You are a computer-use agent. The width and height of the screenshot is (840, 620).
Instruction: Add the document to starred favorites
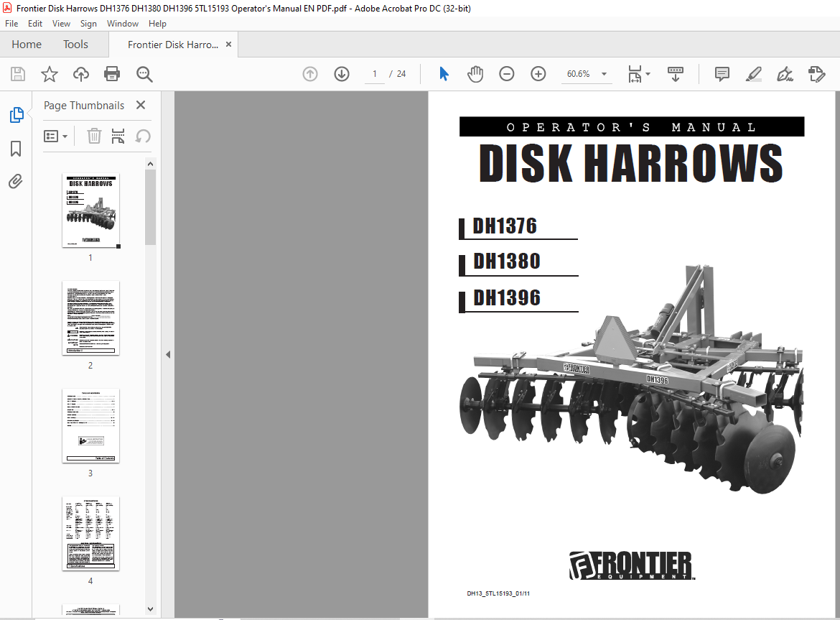pos(50,74)
